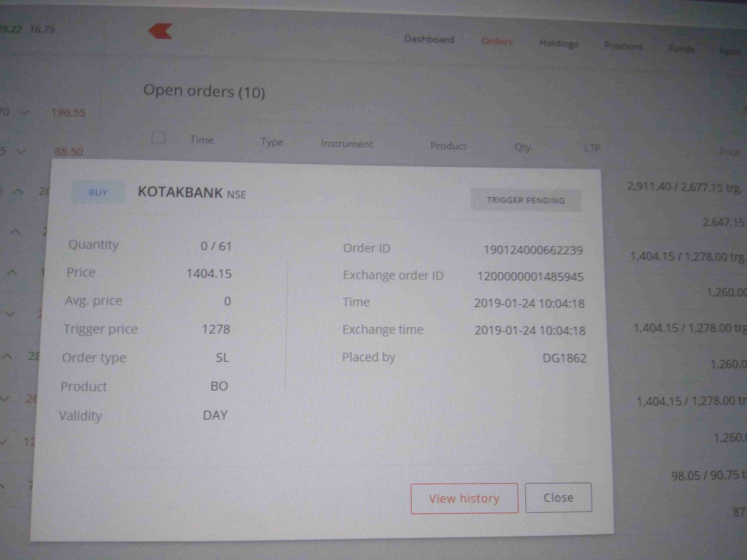Sort orders by Type column
Viewport: 747px width, 560px height.
[272, 142]
